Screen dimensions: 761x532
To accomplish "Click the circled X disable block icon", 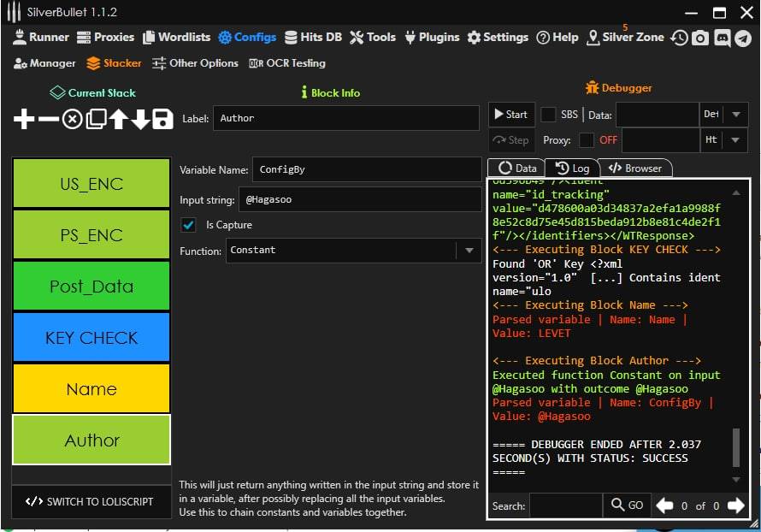I will 72,120.
